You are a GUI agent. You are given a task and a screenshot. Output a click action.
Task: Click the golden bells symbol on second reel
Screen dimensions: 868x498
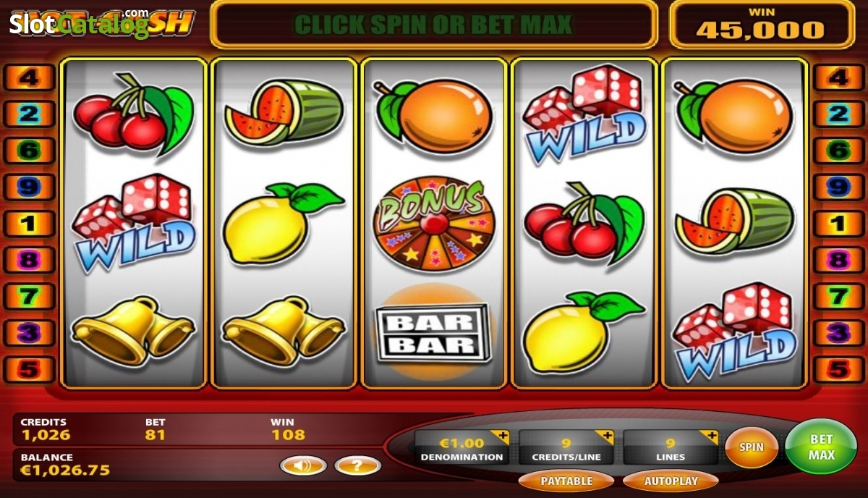[x=282, y=330]
